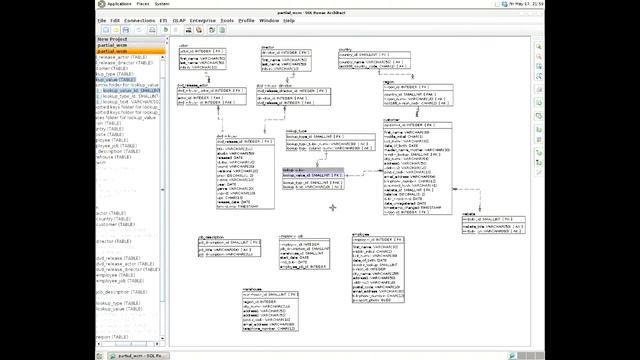Select the country table in diagram
The height and width of the screenshot is (360, 640).
click(x=374, y=60)
